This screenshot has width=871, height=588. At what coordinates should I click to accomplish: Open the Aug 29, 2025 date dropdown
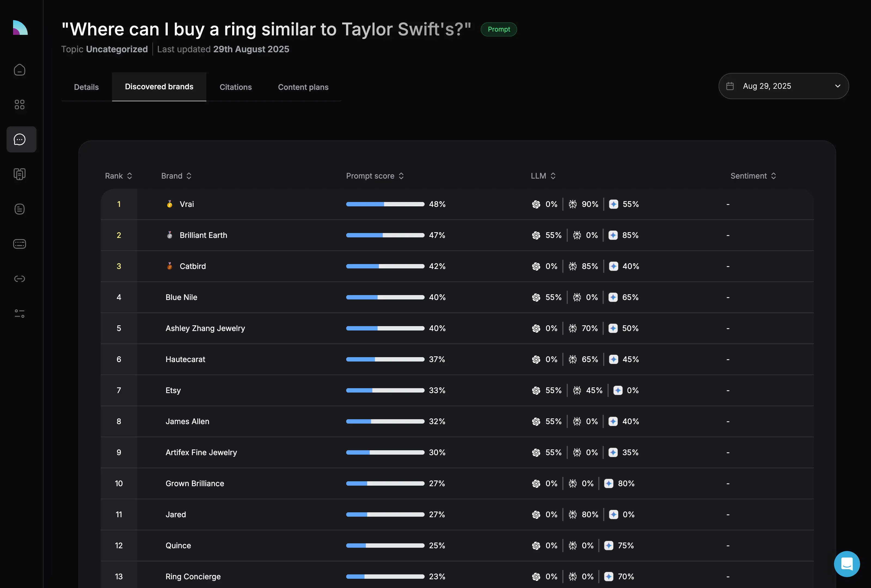click(783, 86)
